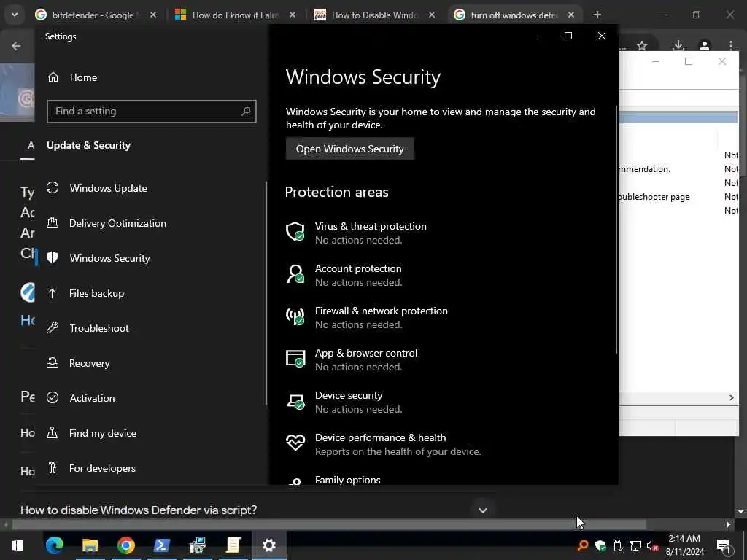Open Account protection area
The width and height of the screenshot is (747, 560).
(x=358, y=275)
